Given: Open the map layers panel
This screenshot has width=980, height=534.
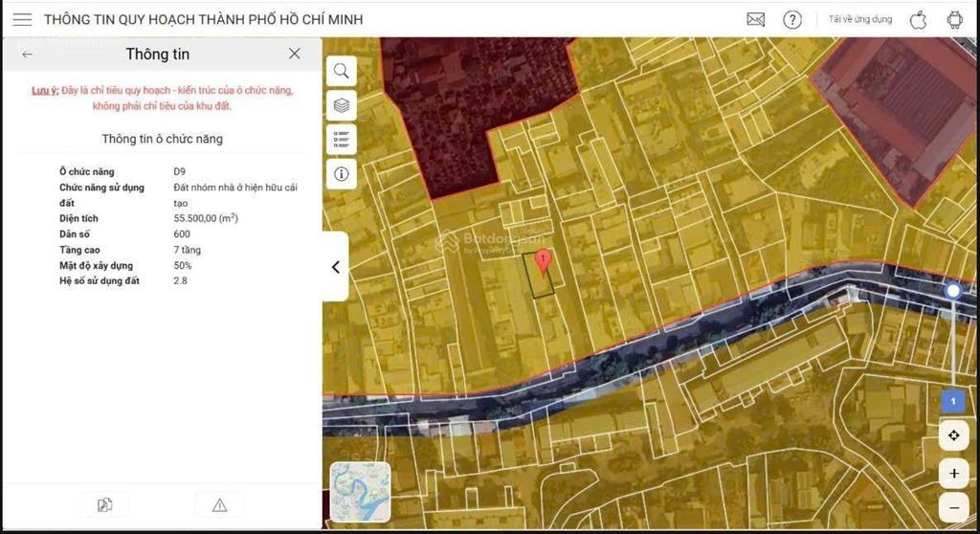Looking at the screenshot, I should click(341, 105).
